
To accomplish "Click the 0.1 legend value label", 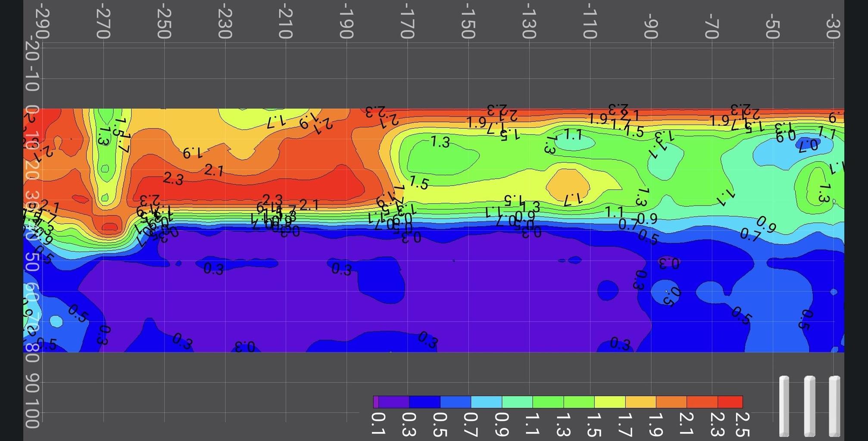I will click(x=378, y=424).
